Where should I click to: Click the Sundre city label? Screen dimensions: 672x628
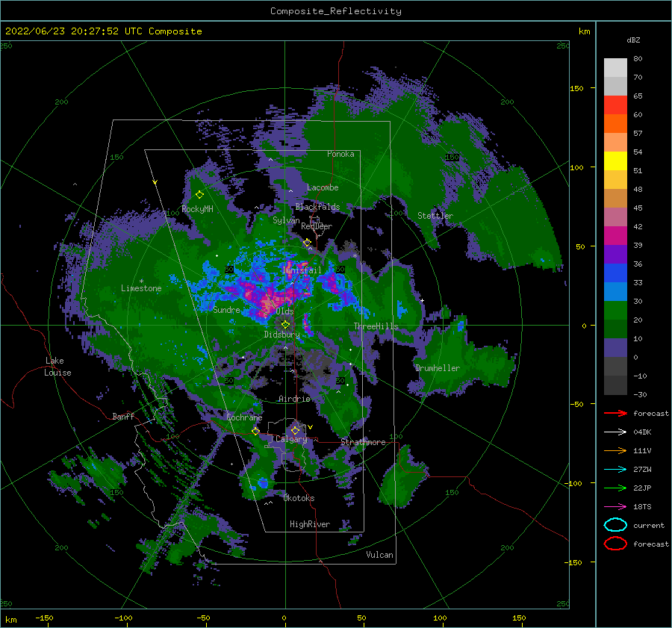pyautogui.click(x=226, y=309)
